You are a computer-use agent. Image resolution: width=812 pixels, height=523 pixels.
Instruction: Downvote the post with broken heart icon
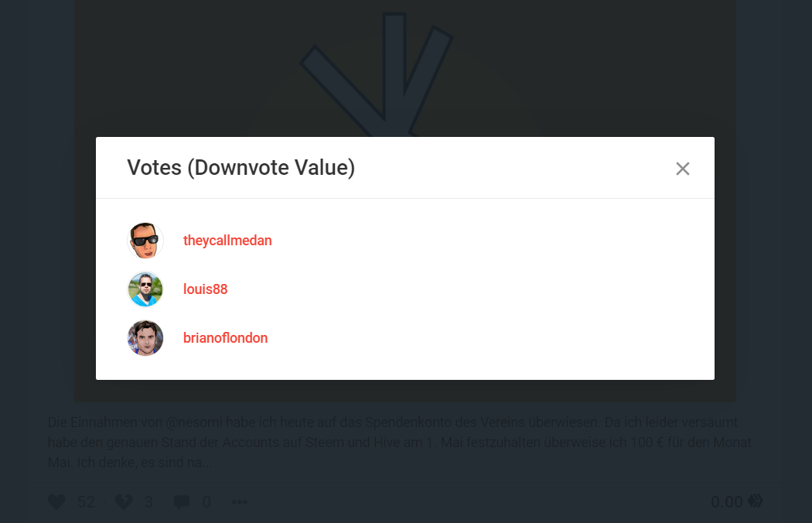(x=123, y=502)
